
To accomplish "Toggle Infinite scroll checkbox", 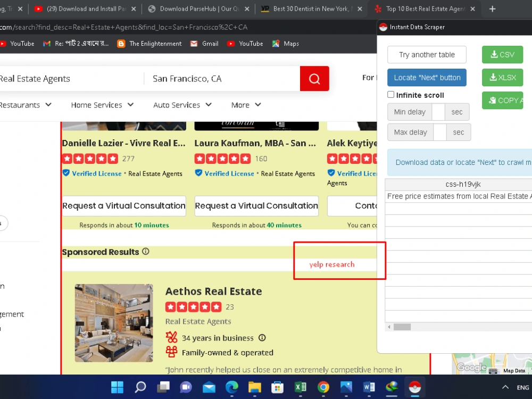I will 391,95.
